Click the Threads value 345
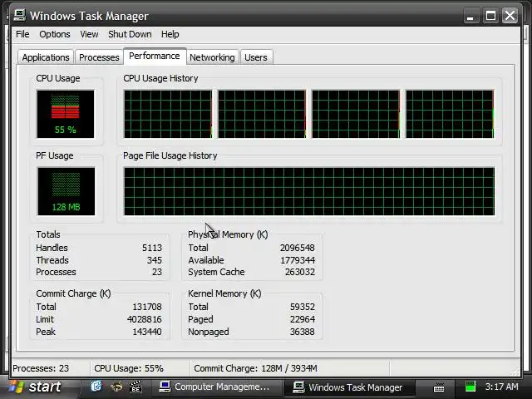532x399 pixels. tap(155, 260)
